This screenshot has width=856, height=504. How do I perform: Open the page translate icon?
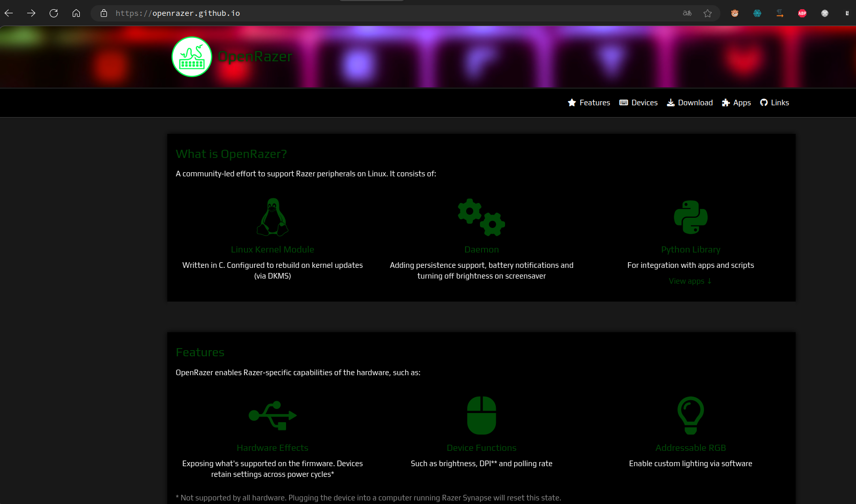[687, 13]
